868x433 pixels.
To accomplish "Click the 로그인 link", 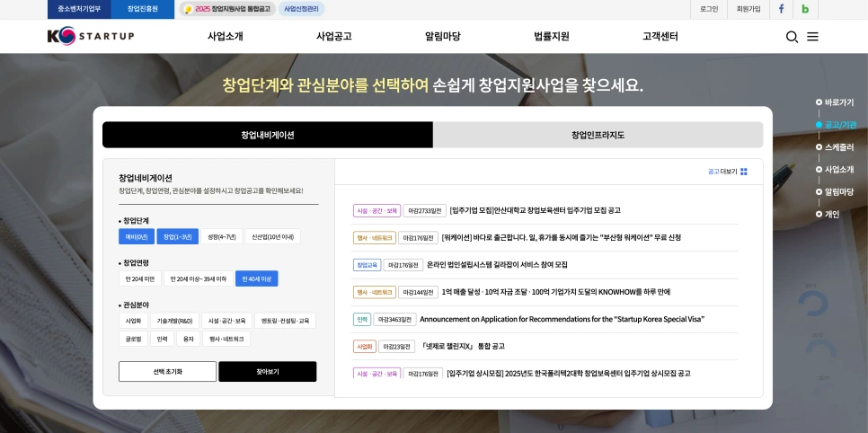I will (709, 9).
